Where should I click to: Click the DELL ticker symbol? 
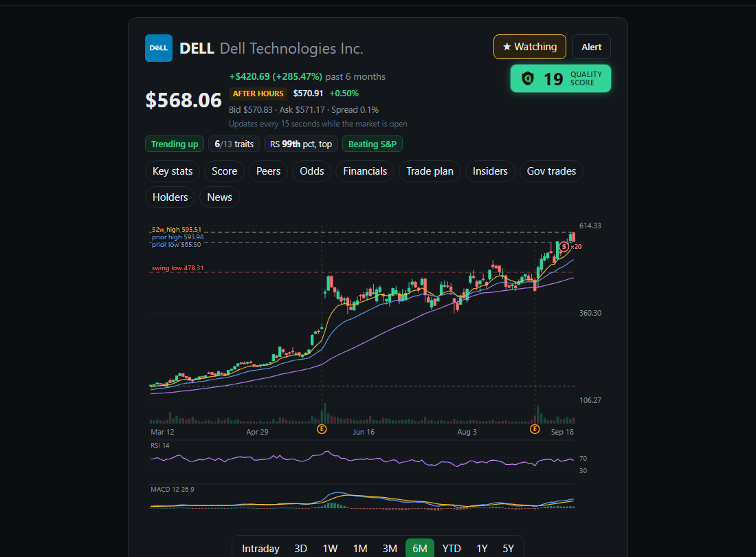197,49
